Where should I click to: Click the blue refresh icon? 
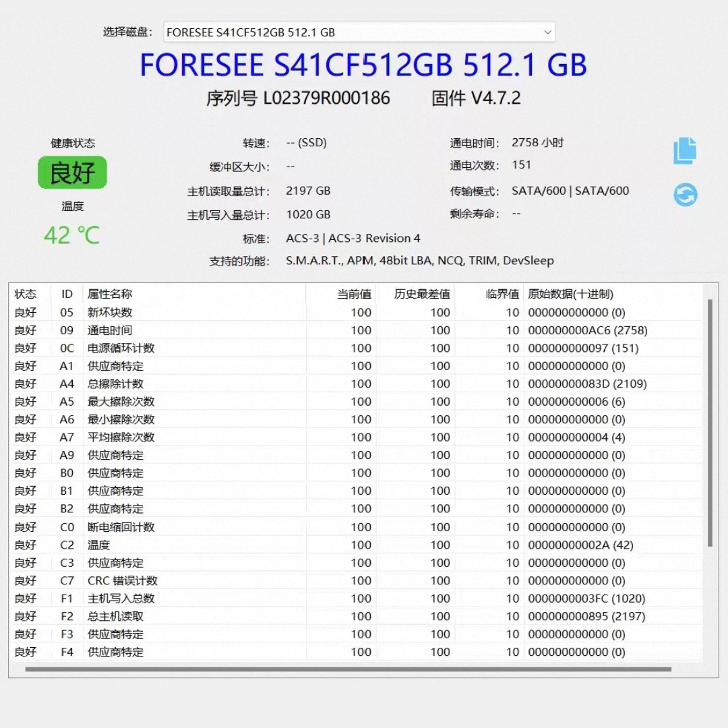point(686,194)
